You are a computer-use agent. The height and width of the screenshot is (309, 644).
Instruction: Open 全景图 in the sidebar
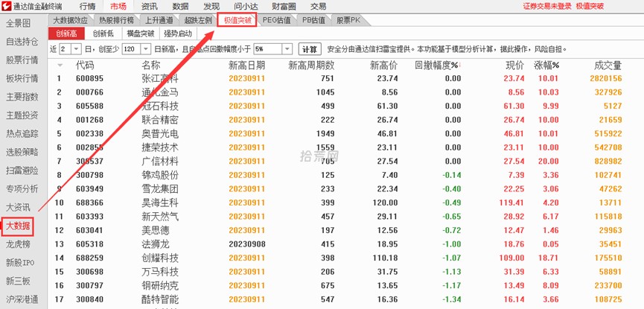[x=18, y=23]
